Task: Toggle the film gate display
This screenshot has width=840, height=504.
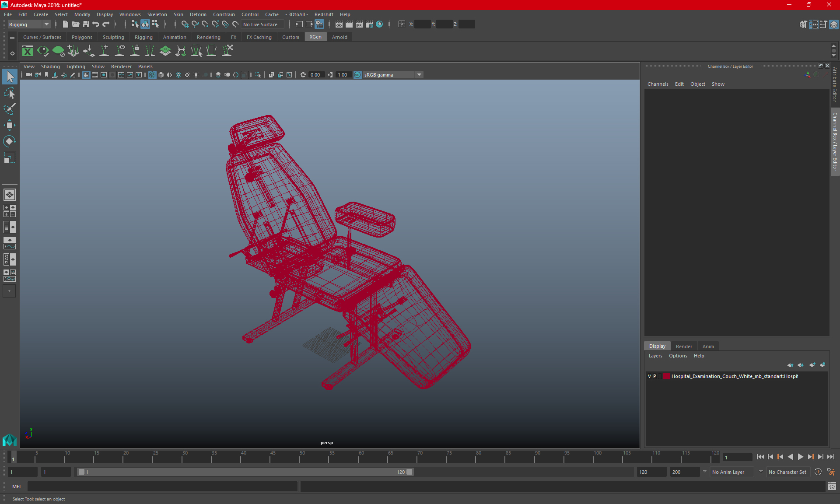Action: coord(95,75)
